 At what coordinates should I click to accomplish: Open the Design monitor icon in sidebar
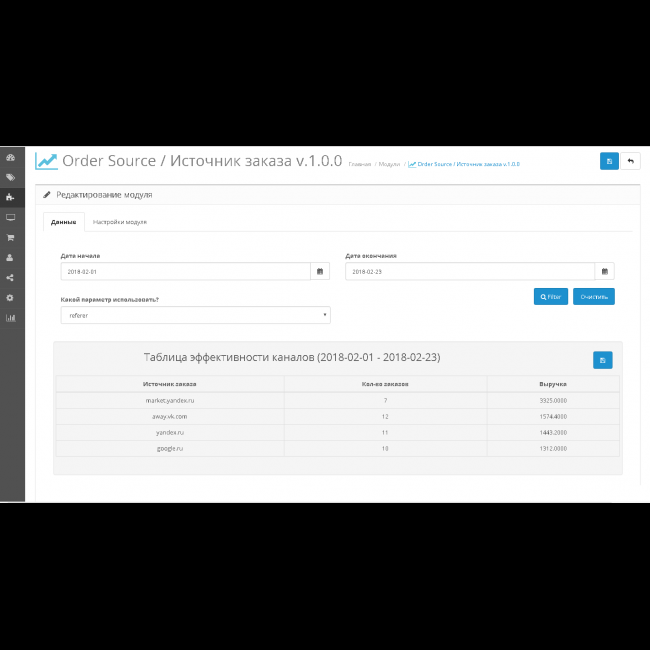pos(10,217)
